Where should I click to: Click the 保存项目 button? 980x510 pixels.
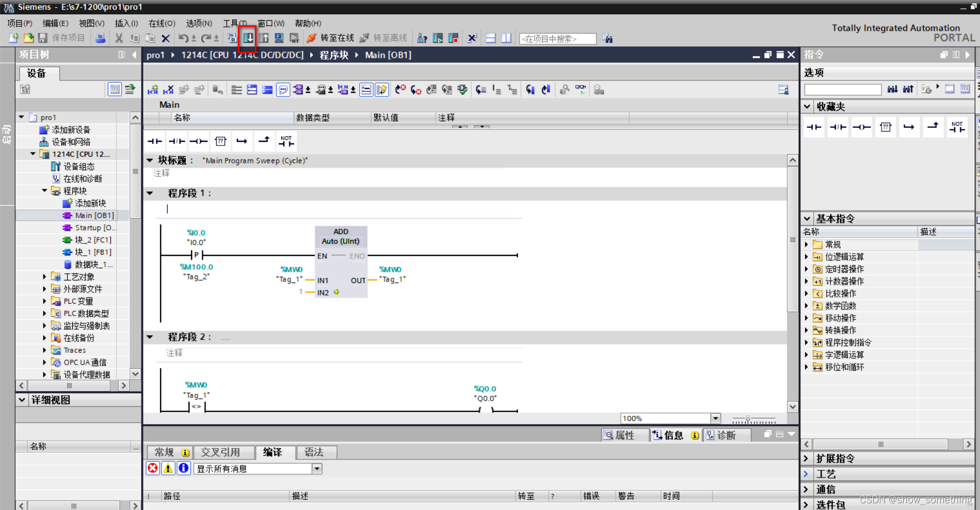click(62, 38)
